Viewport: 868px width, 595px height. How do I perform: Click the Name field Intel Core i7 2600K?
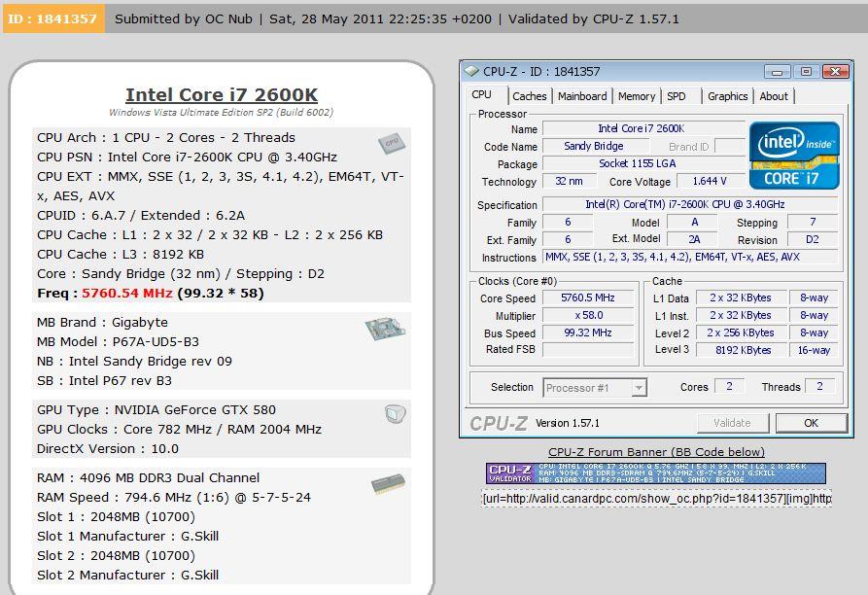(642, 128)
